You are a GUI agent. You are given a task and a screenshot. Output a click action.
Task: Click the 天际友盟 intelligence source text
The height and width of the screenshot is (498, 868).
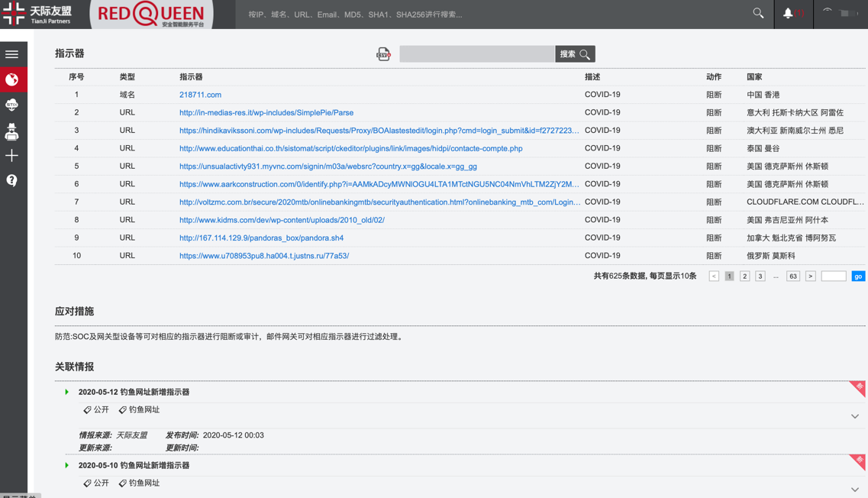132,435
